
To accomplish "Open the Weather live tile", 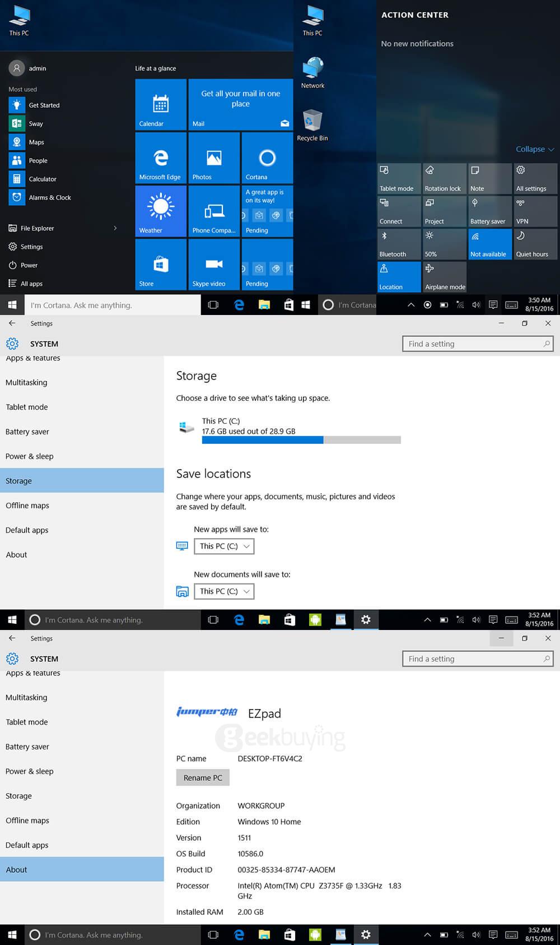I will [x=160, y=211].
